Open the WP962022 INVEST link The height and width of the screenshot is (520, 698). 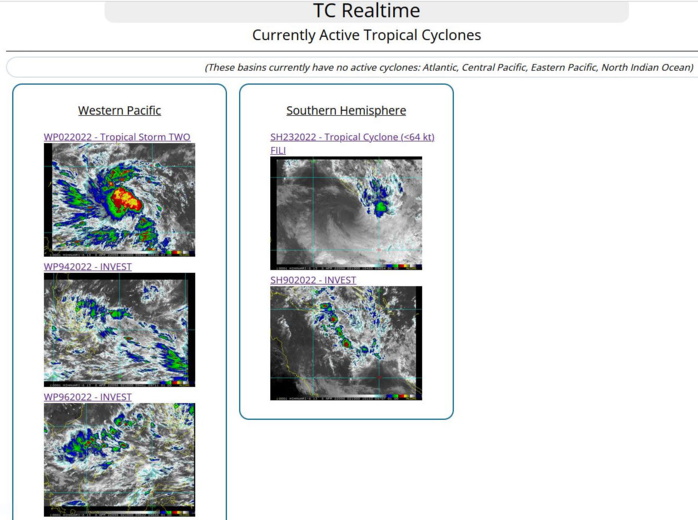[x=87, y=397]
